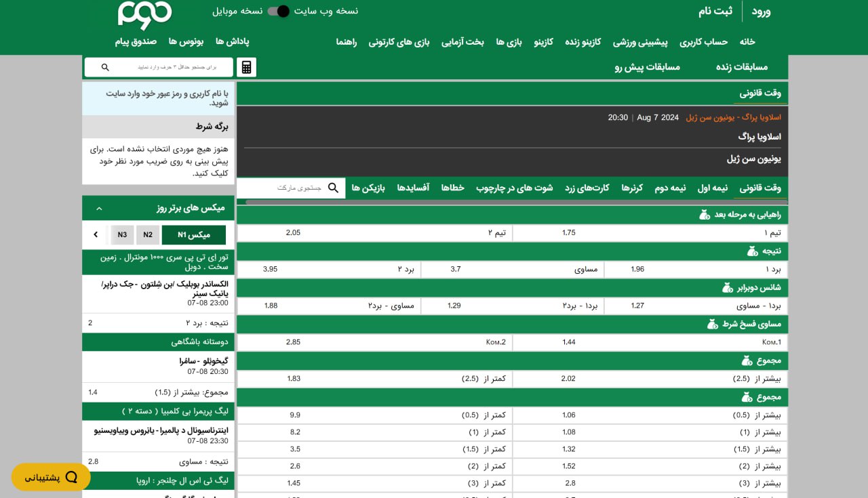Open the betting calculator icon
The height and width of the screenshot is (498, 868).
[x=246, y=67]
